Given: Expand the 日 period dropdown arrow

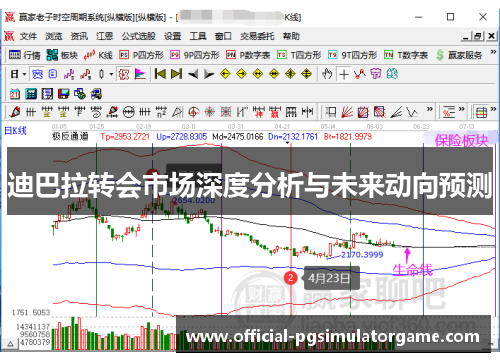Looking at the screenshot, I should click(24, 74).
